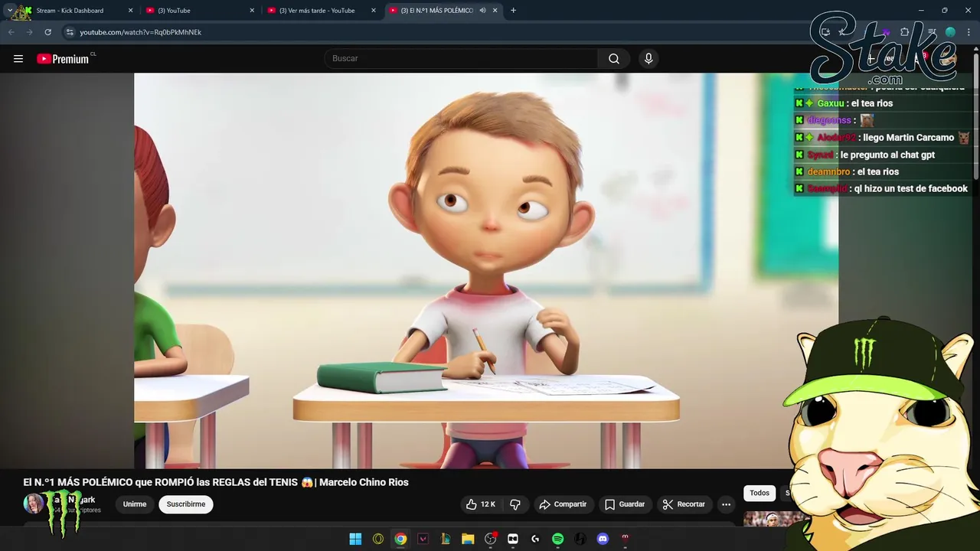This screenshot has height=551, width=980.
Task: Close the Kick Dashboard tab
Action: coord(130,11)
